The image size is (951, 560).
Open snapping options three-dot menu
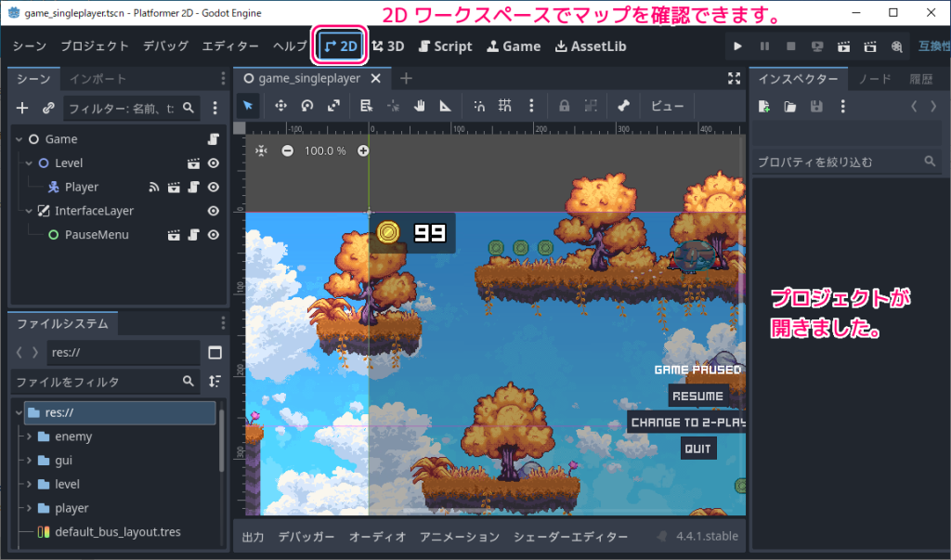[x=531, y=106]
